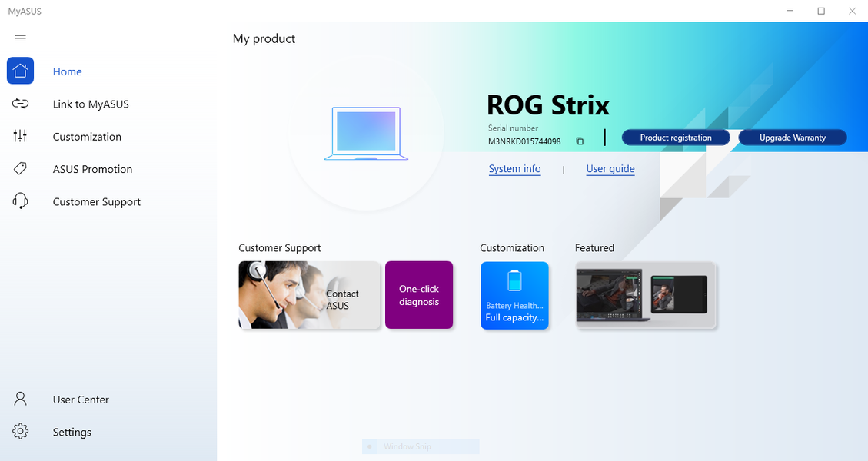Click the Home house icon
Screen dimensions: 868x461
[x=21, y=71]
